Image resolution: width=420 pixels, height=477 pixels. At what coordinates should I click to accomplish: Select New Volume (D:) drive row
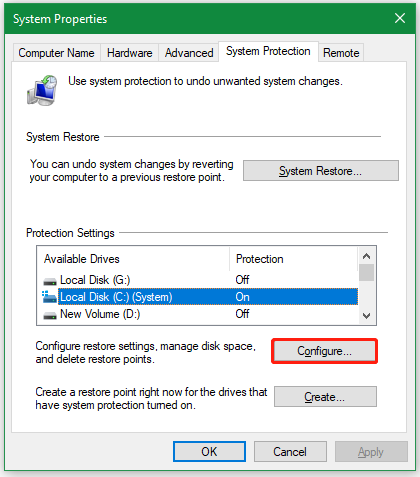(200, 314)
